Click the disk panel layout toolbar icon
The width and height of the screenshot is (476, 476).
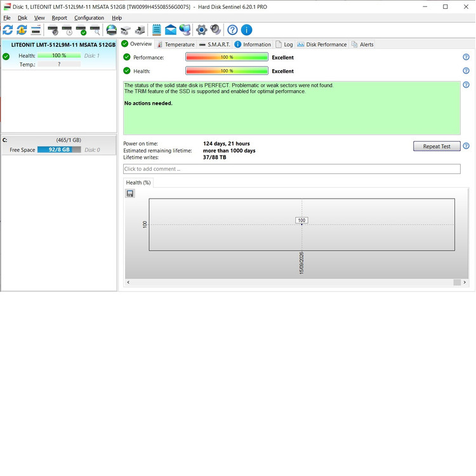click(36, 30)
